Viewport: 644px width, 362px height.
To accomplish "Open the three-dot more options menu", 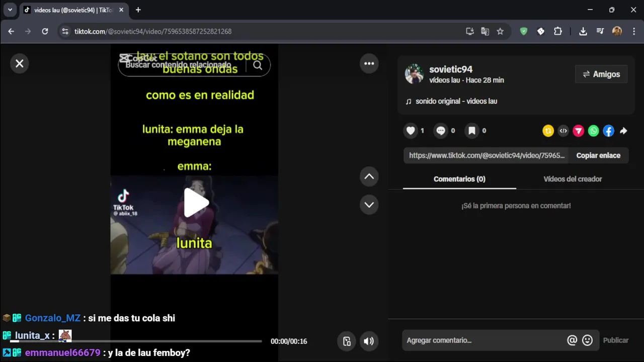I will click(x=369, y=63).
